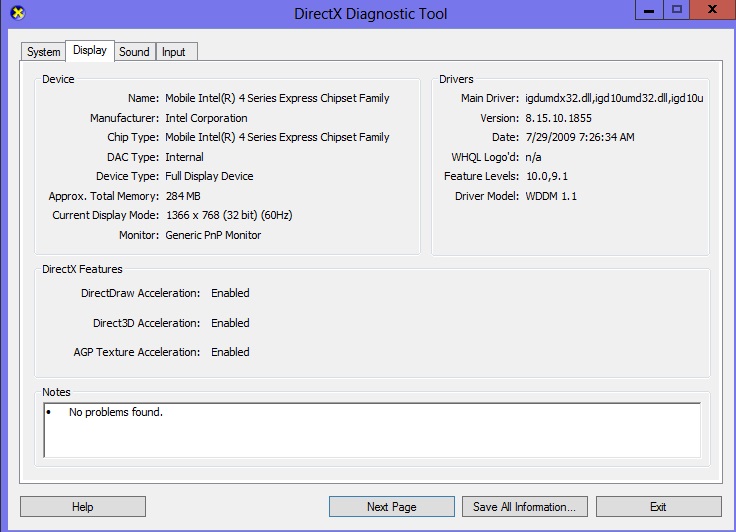
Task: Click Save All Information button
Action: [x=524, y=507]
